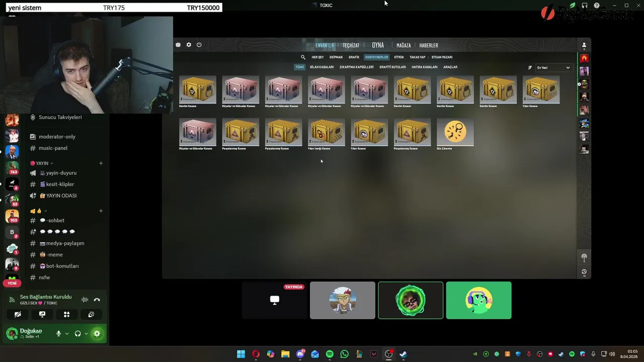Open the CS2 home news icon

178,45
